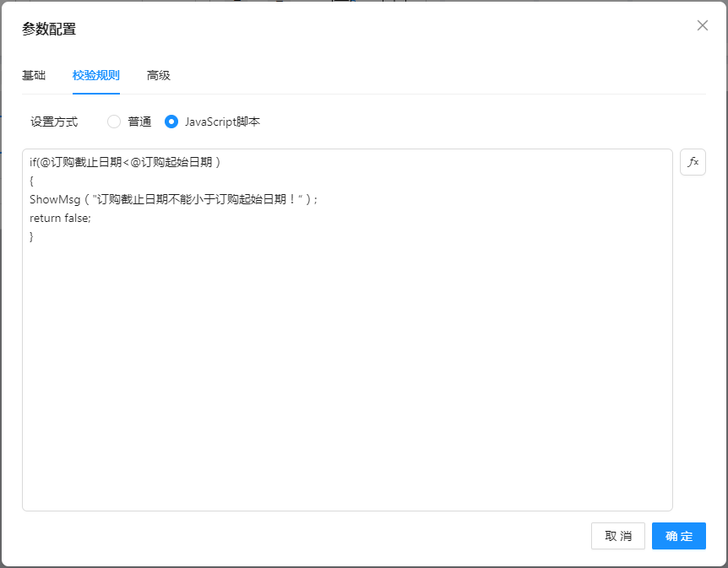Place cursor on the if(@订购截止日期 line
Image resolution: width=728 pixels, height=568 pixels.
click(x=76, y=162)
